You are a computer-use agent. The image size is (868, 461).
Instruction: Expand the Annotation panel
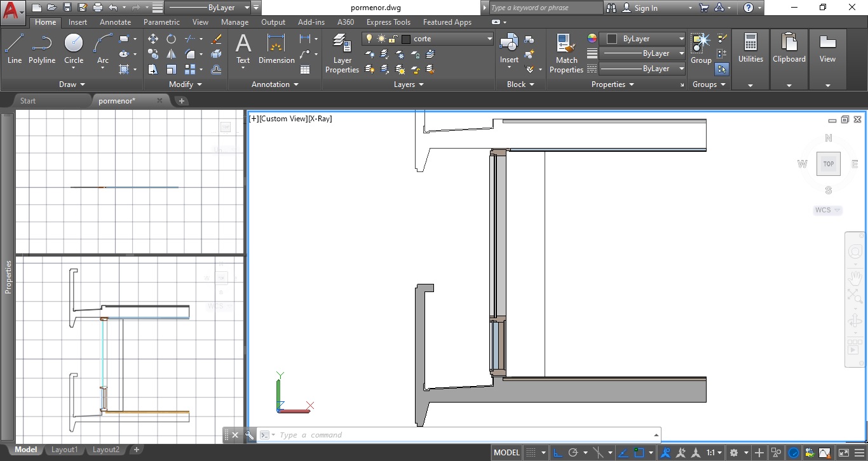click(x=275, y=84)
